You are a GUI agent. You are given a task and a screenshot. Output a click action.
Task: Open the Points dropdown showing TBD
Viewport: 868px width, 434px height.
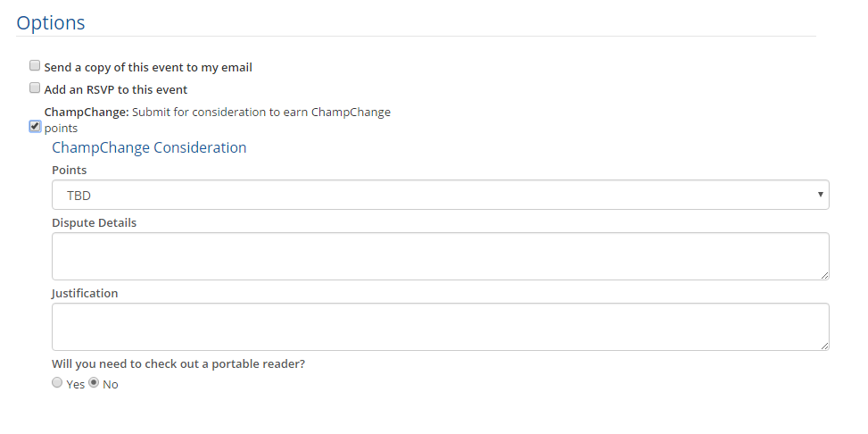click(x=440, y=195)
